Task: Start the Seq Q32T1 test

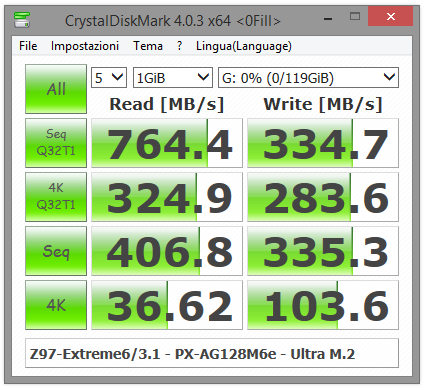Action: pos(56,143)
